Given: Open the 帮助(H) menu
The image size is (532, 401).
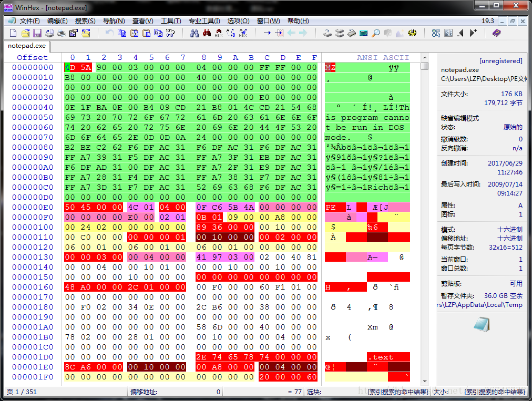Looking at the screenshot, I should point(298,21).
